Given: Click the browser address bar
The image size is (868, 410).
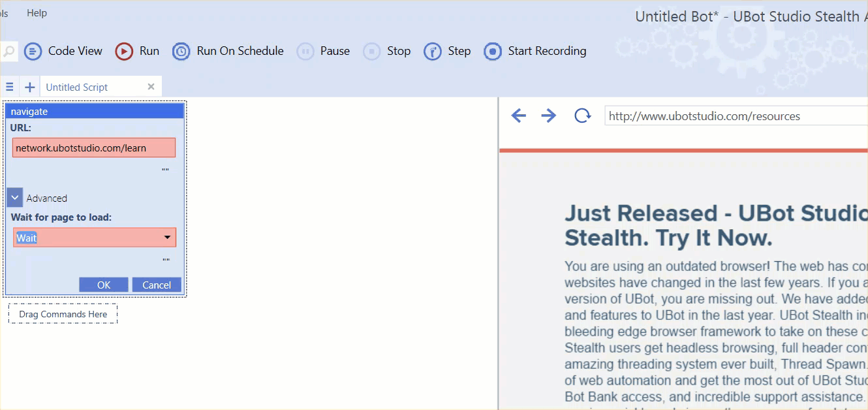Looking at the screenshot, I should [x=736, y=116].
